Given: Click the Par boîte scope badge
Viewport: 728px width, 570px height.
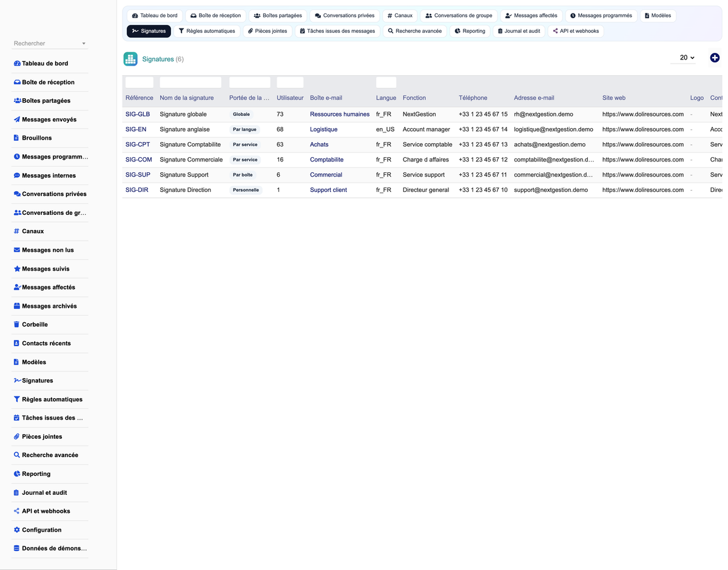Looking at the screenshot, I should pos(243,175).
